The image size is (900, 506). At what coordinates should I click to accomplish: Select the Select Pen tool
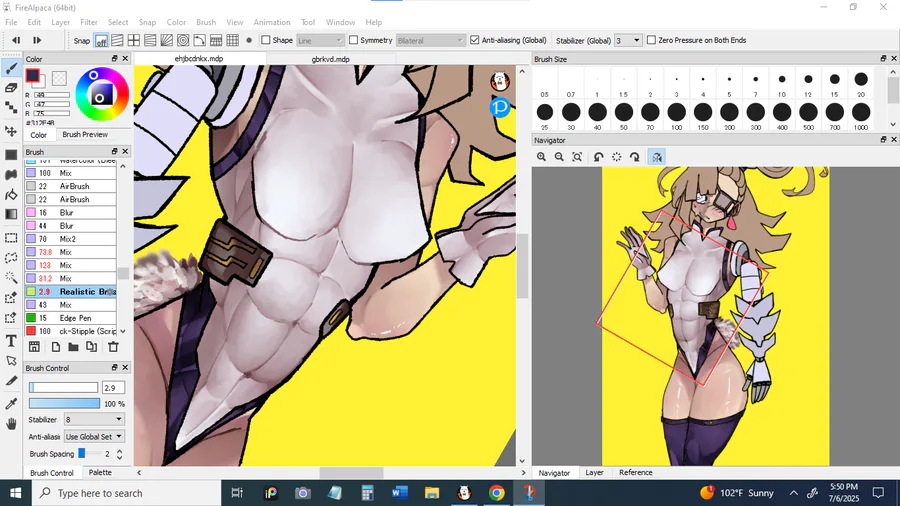11,298
